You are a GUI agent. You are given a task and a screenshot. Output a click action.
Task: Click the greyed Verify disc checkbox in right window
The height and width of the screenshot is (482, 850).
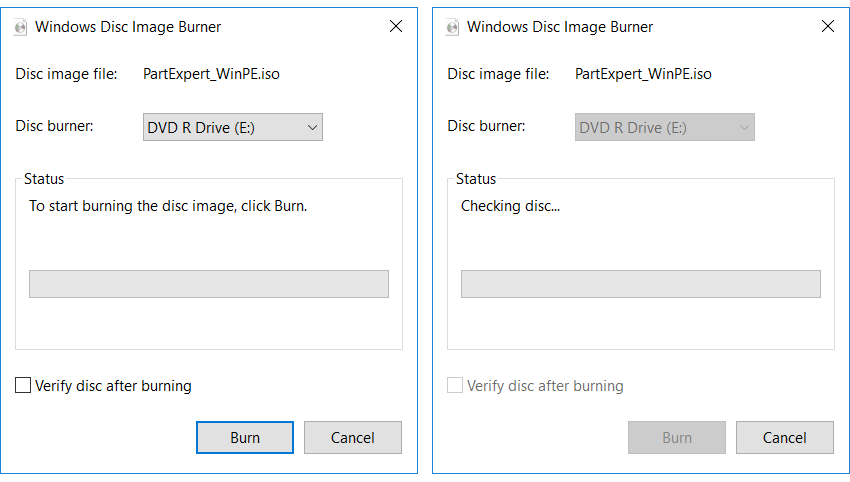pos(455,385)
